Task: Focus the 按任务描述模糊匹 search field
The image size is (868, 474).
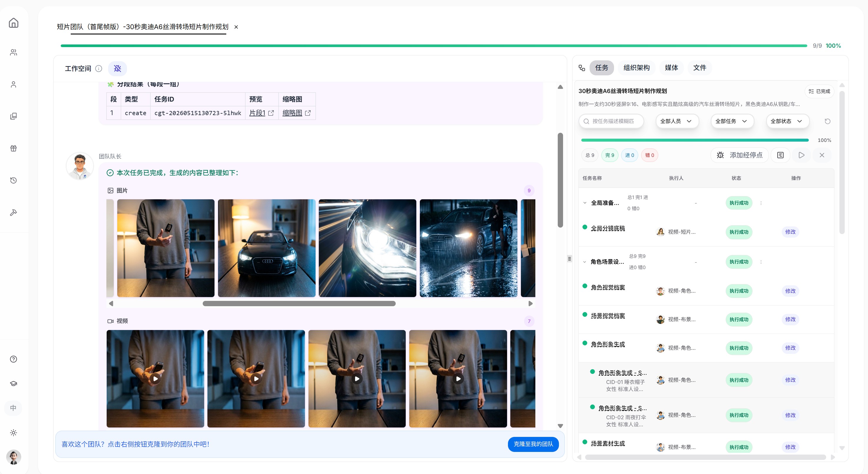Action: pyautogui.click(x=611, y=121)
